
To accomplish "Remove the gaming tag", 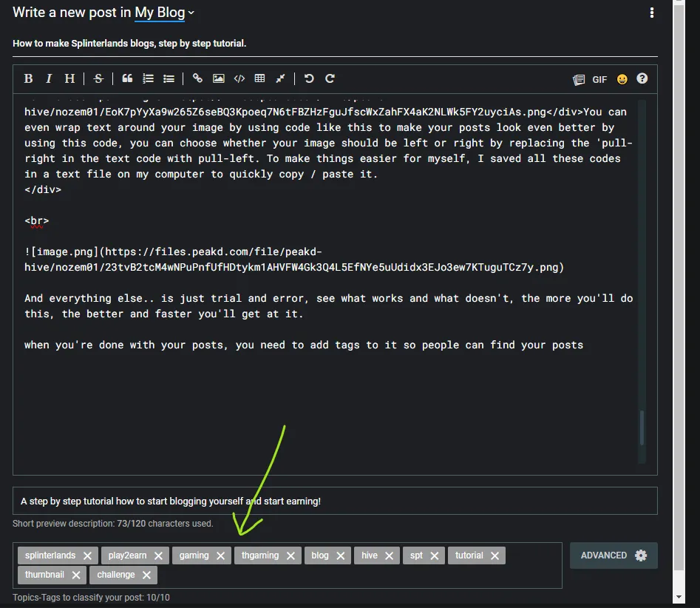I will pos(220,555).
